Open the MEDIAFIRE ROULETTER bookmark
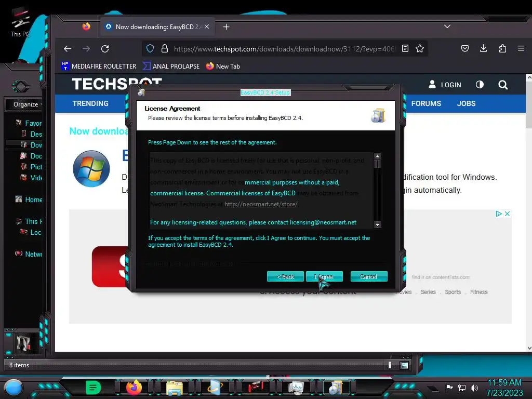532x399 pixels. click(x=99, y=66)
